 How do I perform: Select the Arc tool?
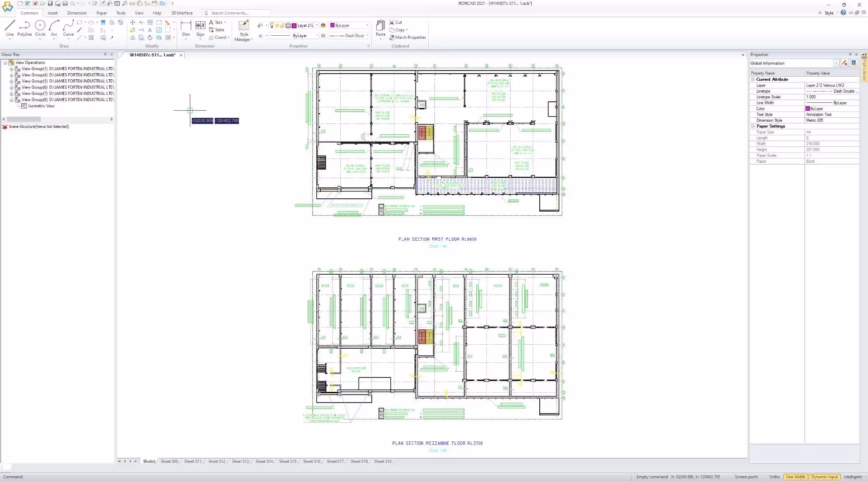54,28
